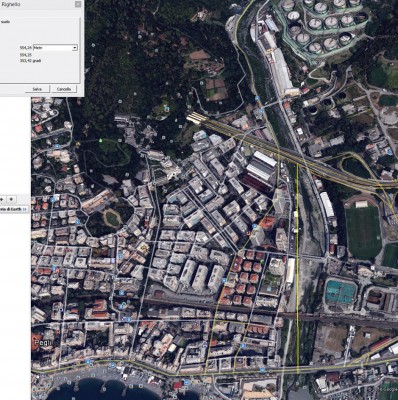Click the oval garden in the park

112,219
